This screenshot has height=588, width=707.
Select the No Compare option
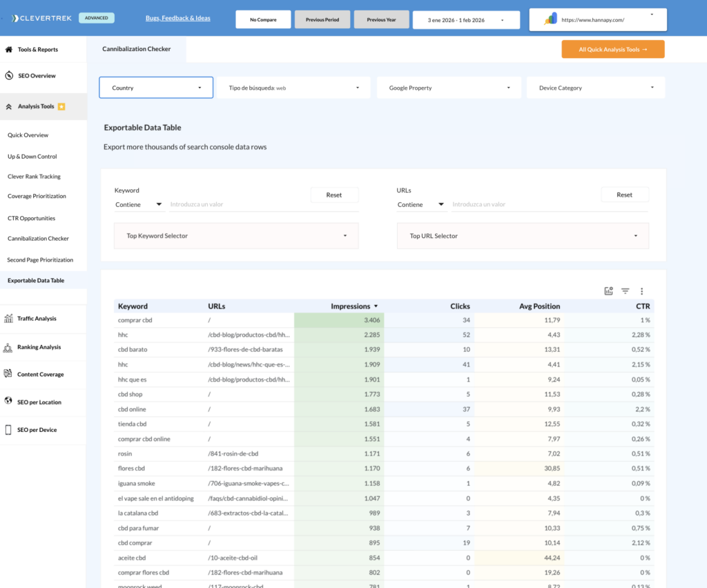point(263,20)
